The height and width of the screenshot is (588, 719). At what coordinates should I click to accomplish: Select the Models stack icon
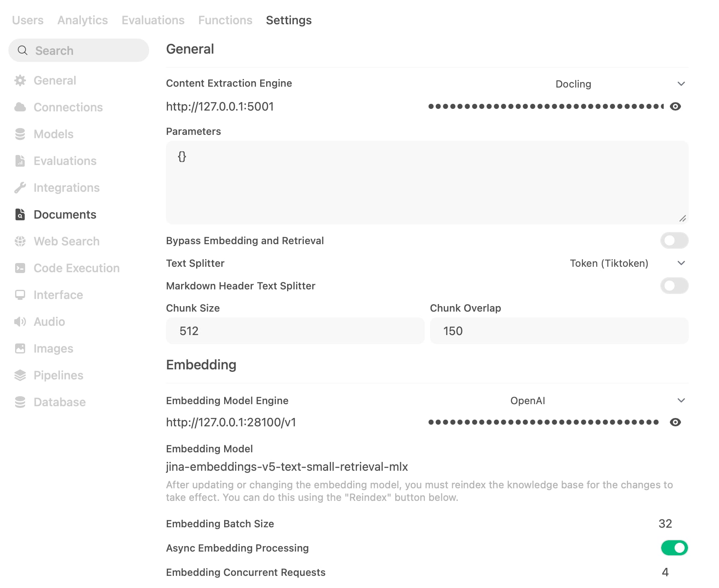pos(20,134)
